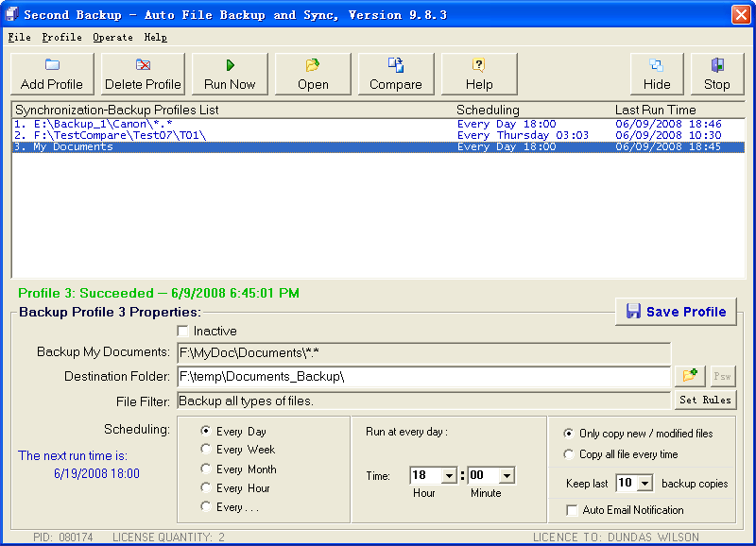
Task: Click the 'Profile 3: Succeeded' status text
Action: (x=159, y=293)
